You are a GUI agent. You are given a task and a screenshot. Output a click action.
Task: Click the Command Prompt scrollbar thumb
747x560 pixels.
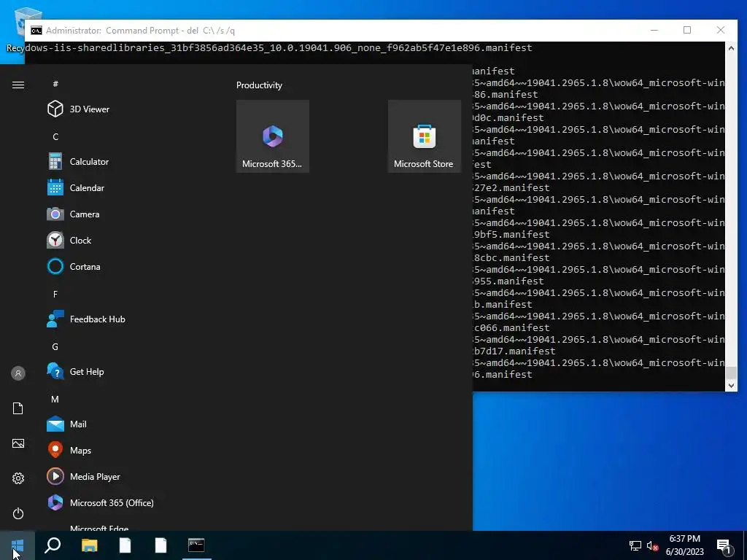click(731, 373)
